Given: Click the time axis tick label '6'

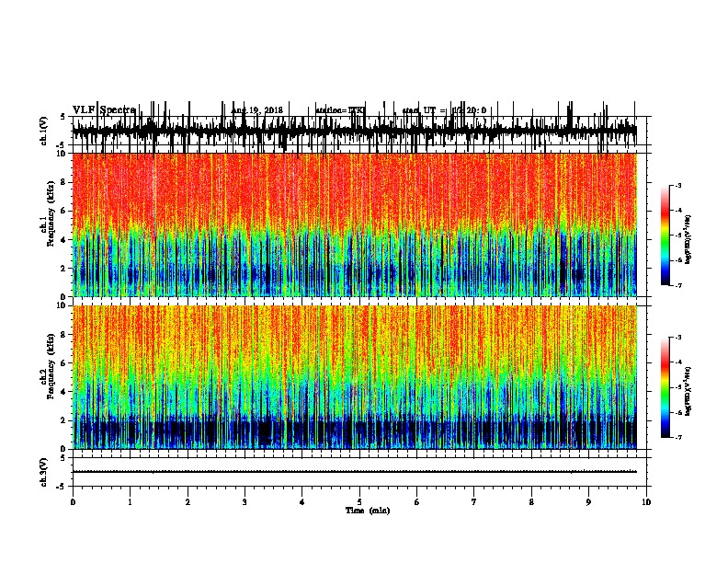Looking at the screenshot, I should 417,502.
